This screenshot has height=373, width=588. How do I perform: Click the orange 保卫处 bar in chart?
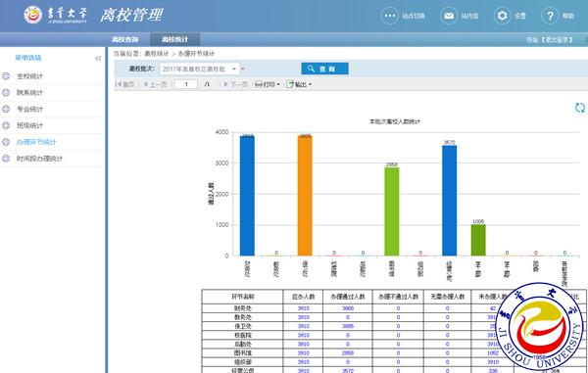[305, 196]
